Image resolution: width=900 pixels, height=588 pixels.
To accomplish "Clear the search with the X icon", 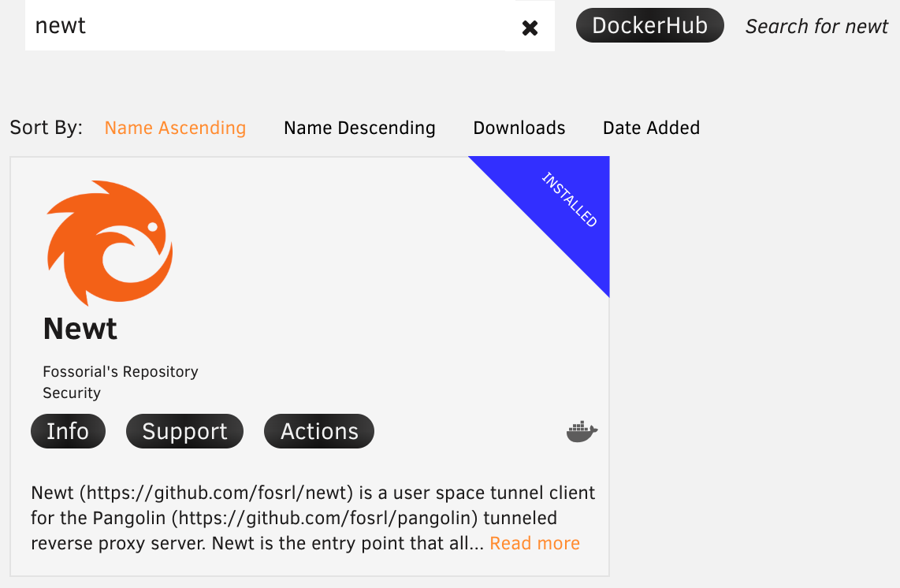I will coord(530,28).
